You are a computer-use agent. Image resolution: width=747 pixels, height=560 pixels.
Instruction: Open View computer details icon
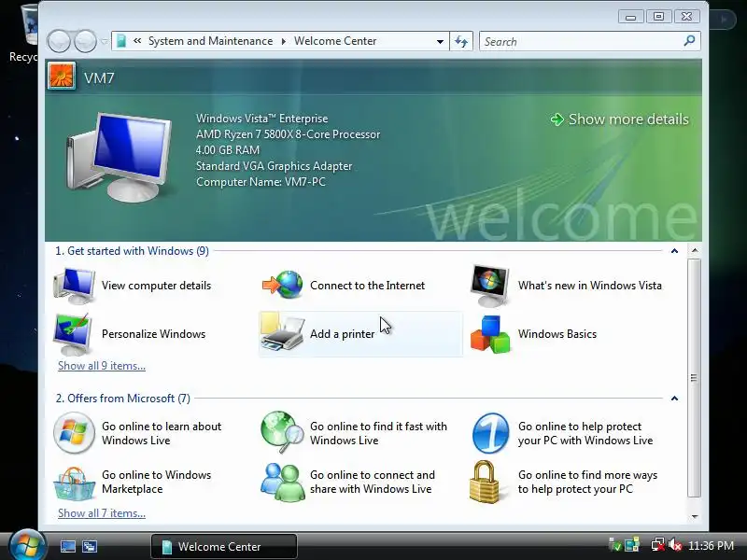coord(75,286)
